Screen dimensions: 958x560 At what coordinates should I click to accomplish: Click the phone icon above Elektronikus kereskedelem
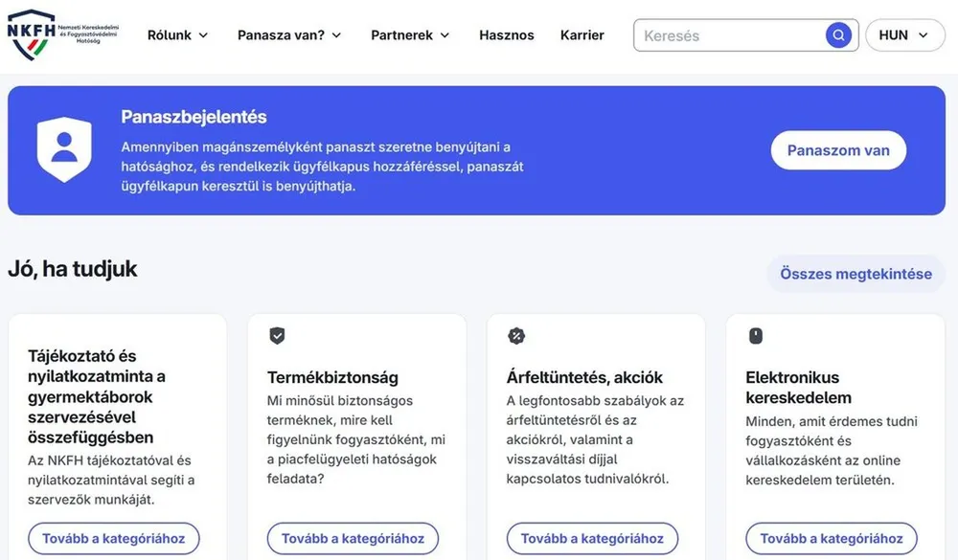756,335
